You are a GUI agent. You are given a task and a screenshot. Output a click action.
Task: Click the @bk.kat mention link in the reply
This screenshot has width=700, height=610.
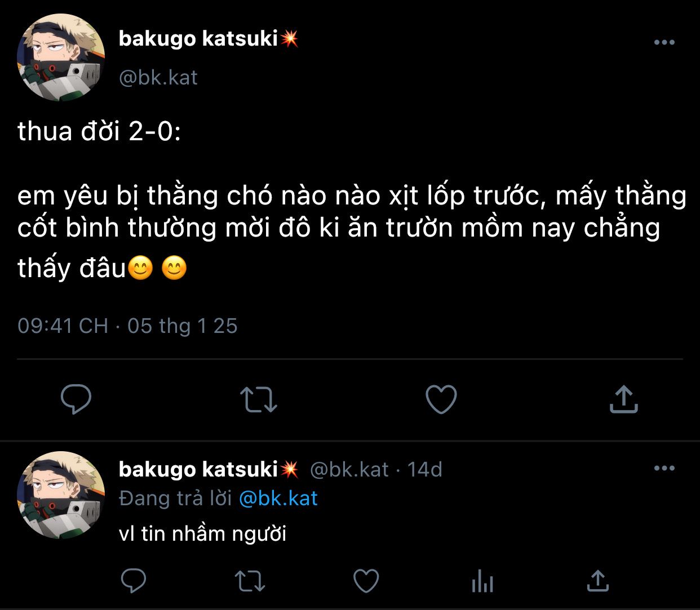point(278,498)
